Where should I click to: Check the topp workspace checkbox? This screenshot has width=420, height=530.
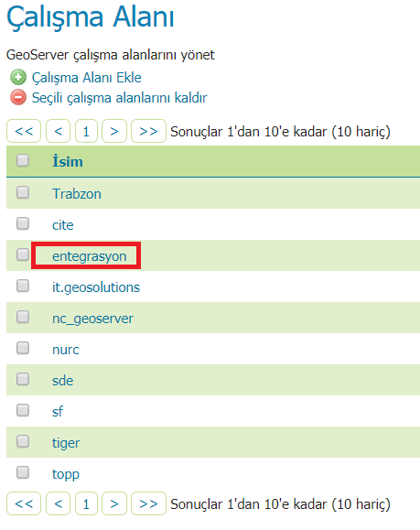[23, 472]
